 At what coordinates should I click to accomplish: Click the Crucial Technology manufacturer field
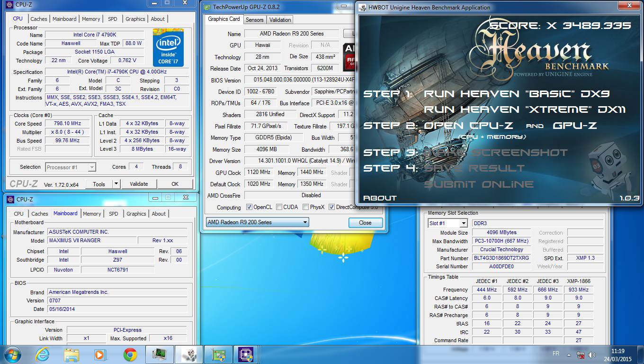[501, 249]
